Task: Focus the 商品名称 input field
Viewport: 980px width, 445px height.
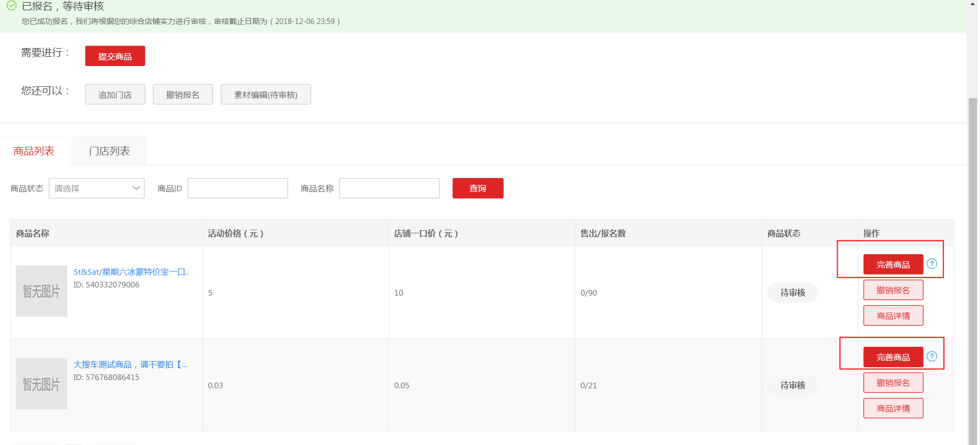Action: coord(389,188)
